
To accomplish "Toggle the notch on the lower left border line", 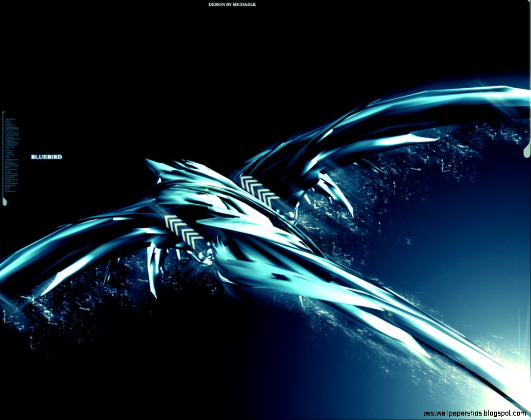I will pos(5,201).
